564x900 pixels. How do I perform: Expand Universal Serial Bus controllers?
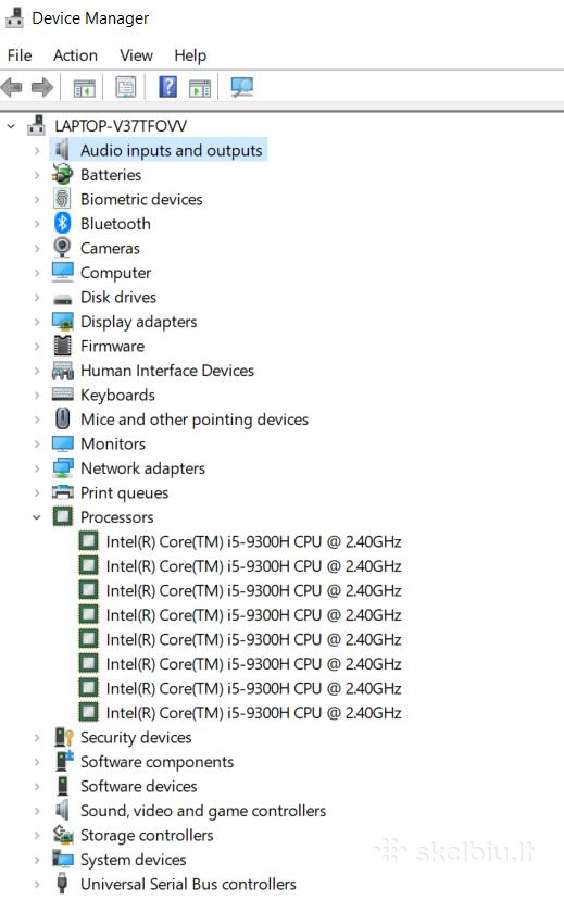pos(37,884)
